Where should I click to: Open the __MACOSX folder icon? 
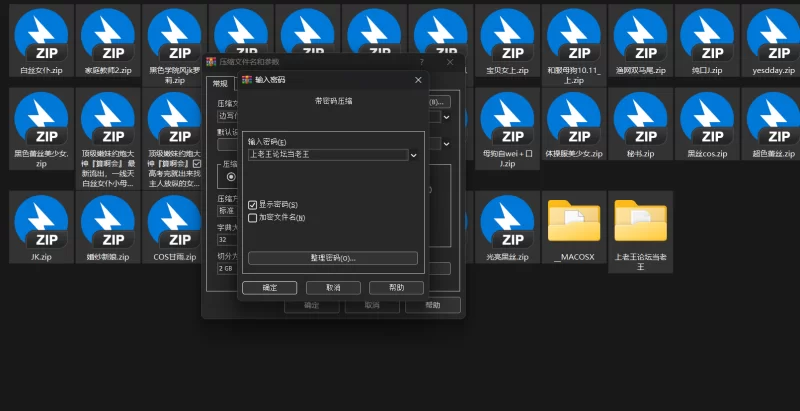[x=574, y=221]
